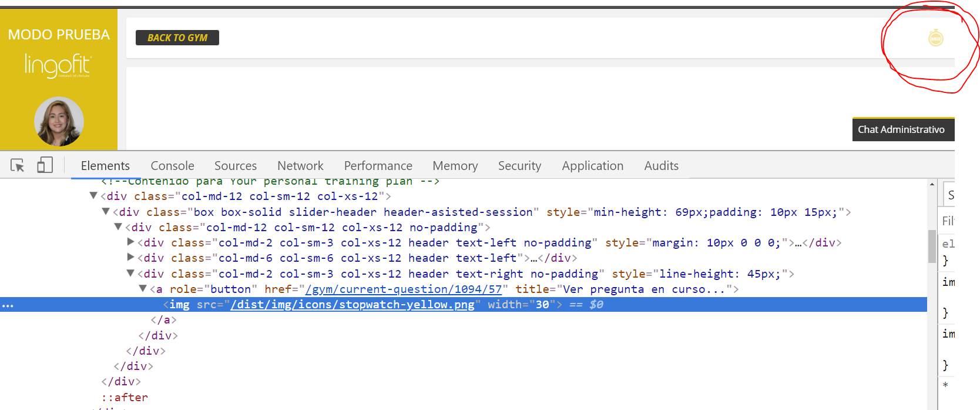Viewport: 980px width, 410px height.
Task: Click the user profile avatar photo
Action: tap(59, 122)
